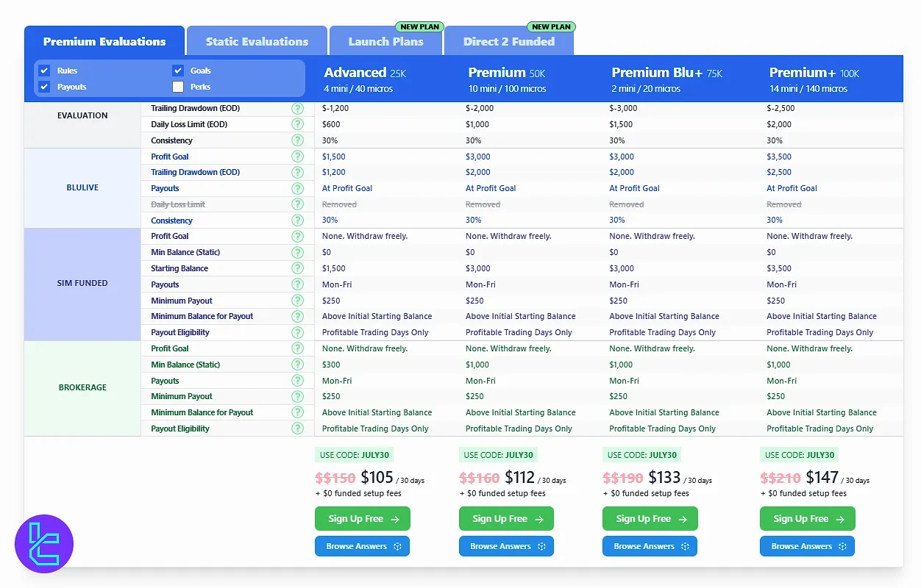Screen dimensions: 921x588
Task: Open the Launch Plans tab
Action: pos(385,41)
